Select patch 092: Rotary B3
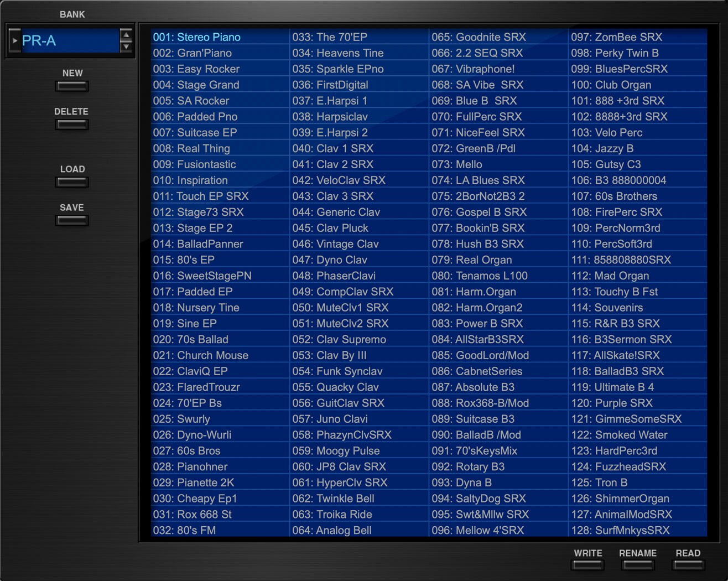Screen dimensions: 728x581 pos(468,466)
